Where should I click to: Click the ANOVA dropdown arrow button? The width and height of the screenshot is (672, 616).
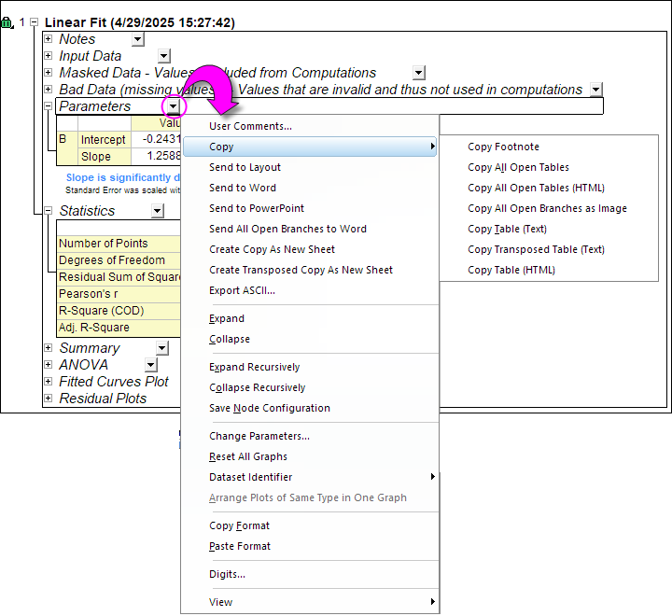[x=150, y=365]
